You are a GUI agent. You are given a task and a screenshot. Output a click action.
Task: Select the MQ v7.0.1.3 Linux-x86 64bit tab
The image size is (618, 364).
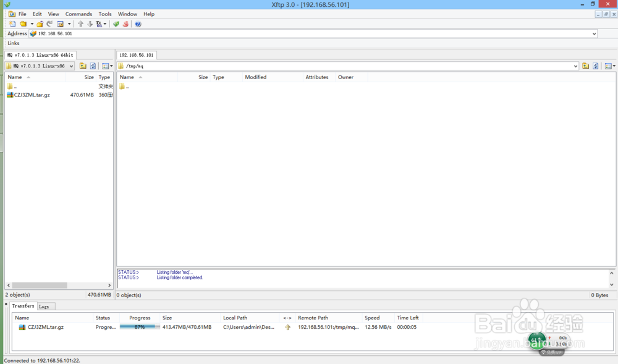coord(40,55)
